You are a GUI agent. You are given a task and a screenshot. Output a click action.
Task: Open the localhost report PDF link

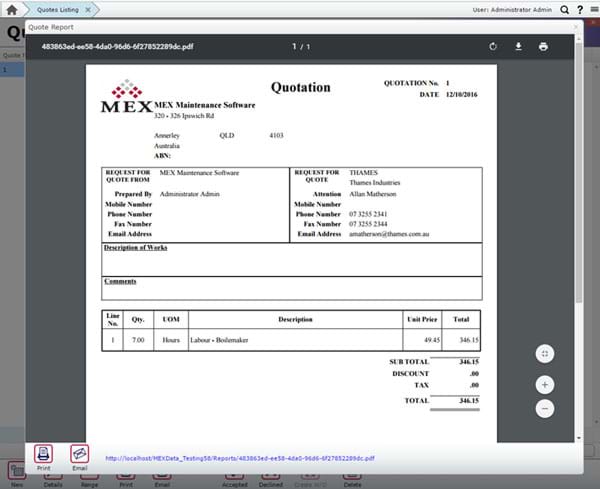(x=240, y=458)
